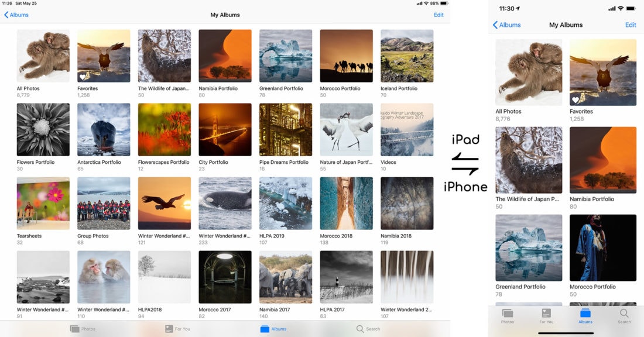Open the For You tab on iPad
Image resolution: width=644 pixels, height=337 pixels.
tap(169, 329)
